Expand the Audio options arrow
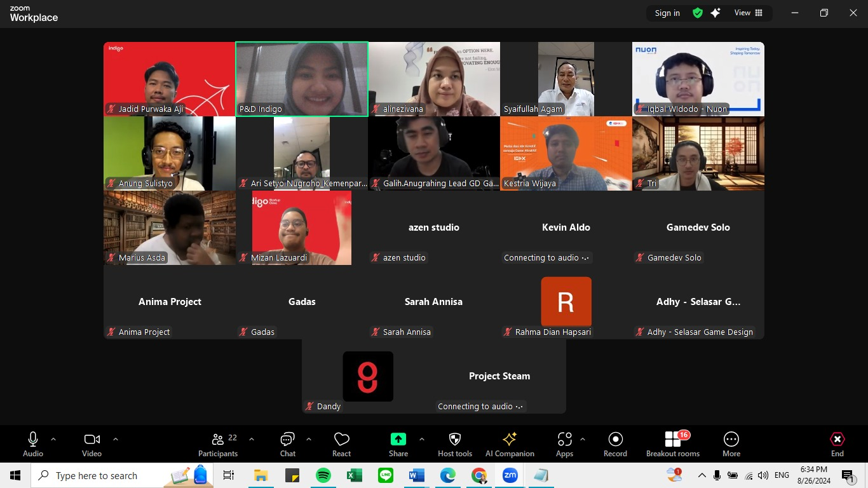 [53, 439]
